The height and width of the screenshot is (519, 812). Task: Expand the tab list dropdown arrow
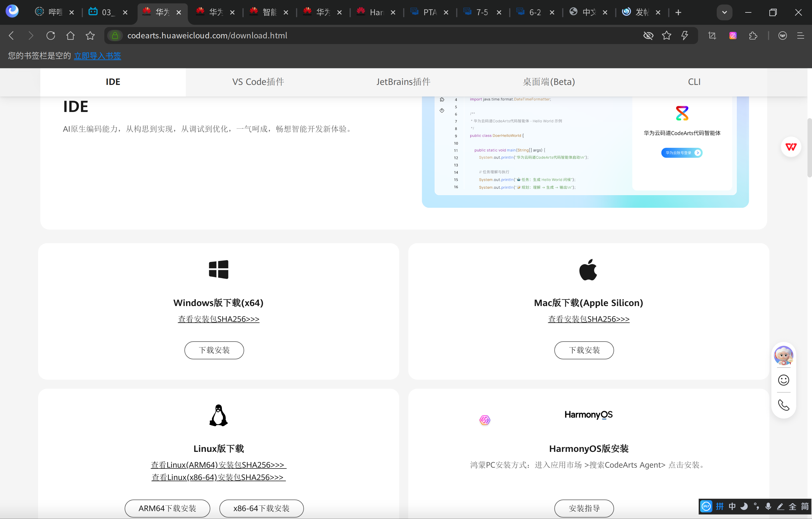(724, 12)
